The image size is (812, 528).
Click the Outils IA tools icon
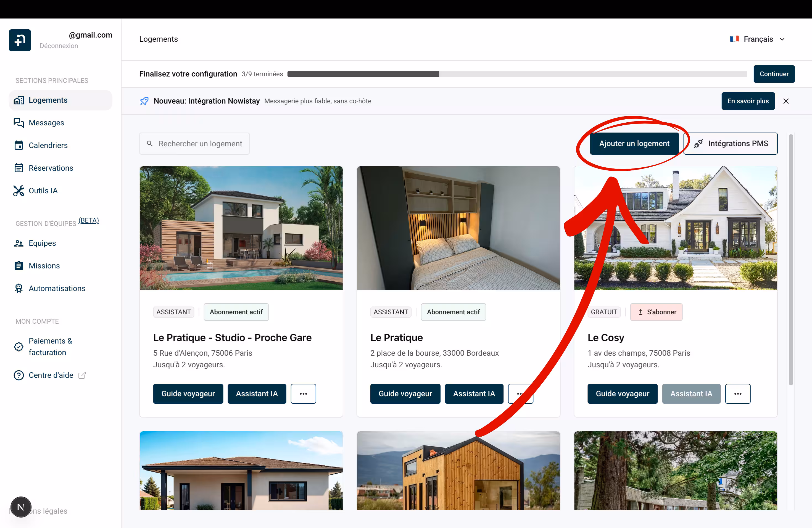(19, 191)
